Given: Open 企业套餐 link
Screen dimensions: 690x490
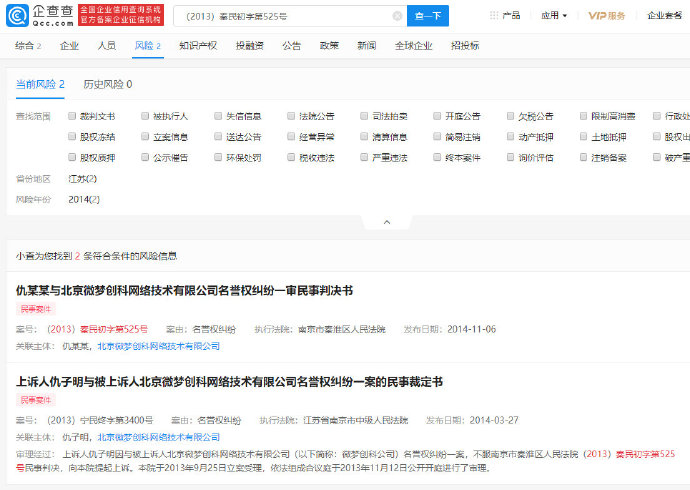Looking at the screenshot, I should pyautogui.click(x=664, y=15).
